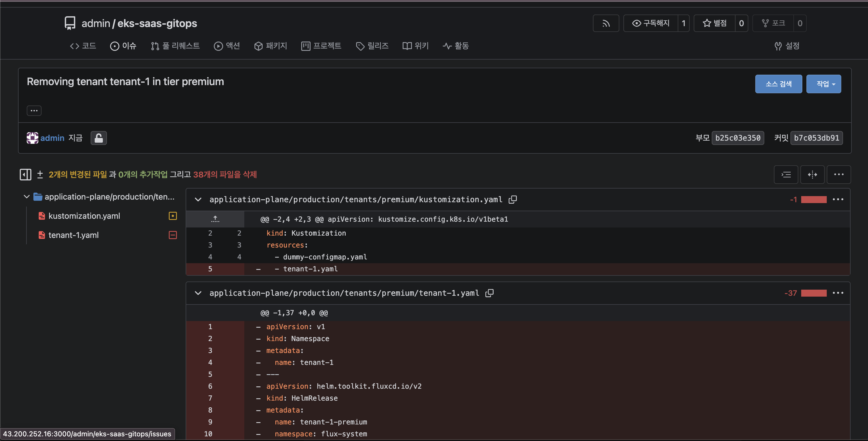Click the RSS feed icon
Viewport: 868px width, 441px height.
(x=605, y=23)
